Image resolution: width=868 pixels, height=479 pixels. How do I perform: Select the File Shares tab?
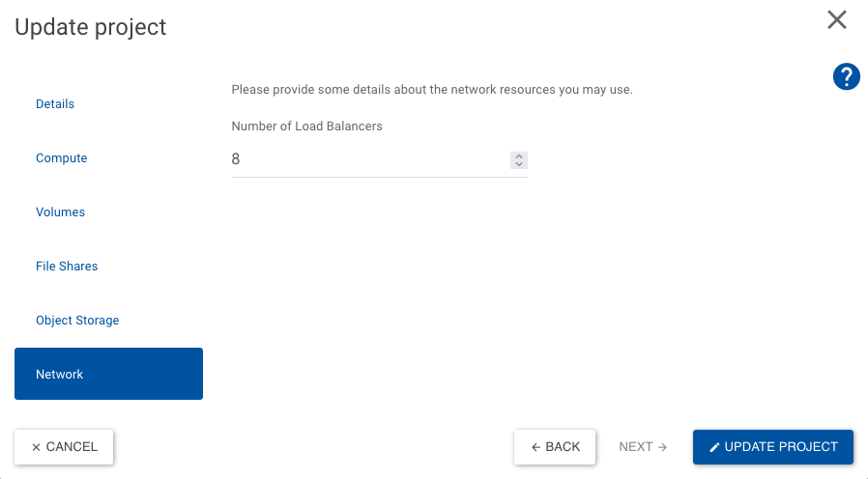click(67, 266)
